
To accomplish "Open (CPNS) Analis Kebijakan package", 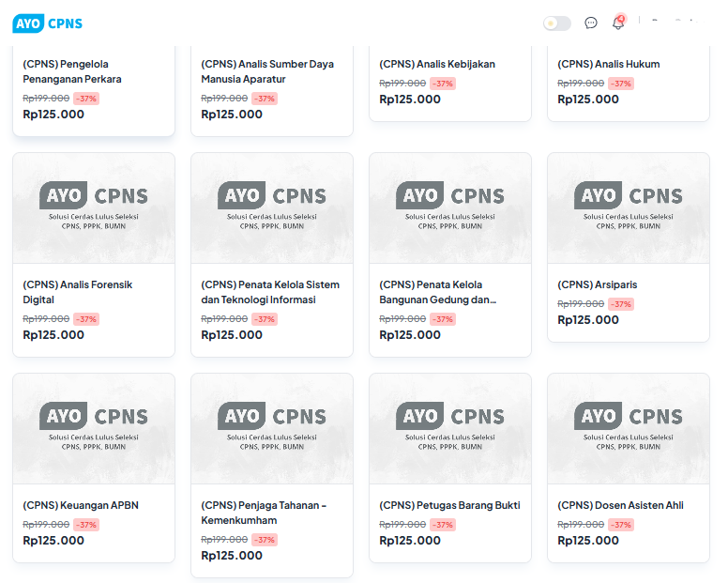I will pyautogui.click(x=437, y=64).
